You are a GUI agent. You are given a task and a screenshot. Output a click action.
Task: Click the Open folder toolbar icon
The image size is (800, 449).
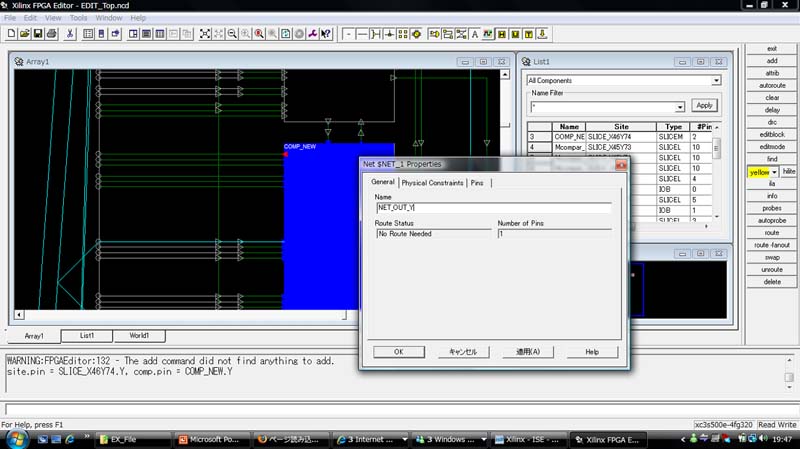(x=24, y=34)
